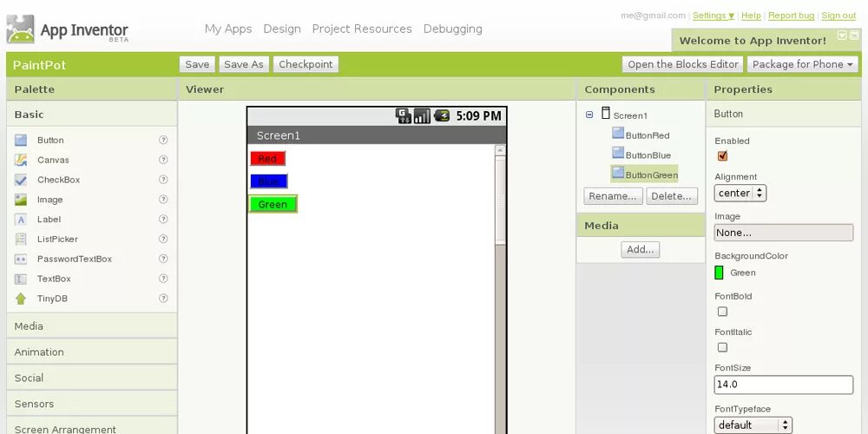Expand the Media palette section
This screenshot has width=868, height=434.
point(92,326)
